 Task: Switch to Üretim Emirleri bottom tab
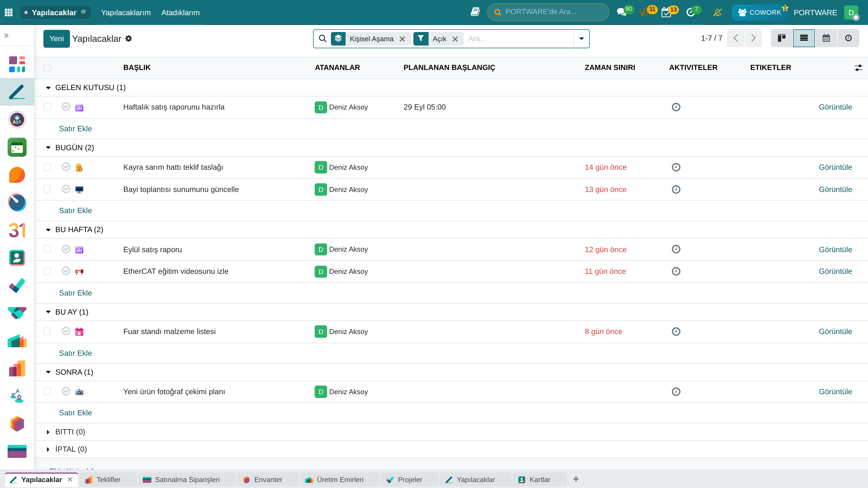click(x=340, y=480)
